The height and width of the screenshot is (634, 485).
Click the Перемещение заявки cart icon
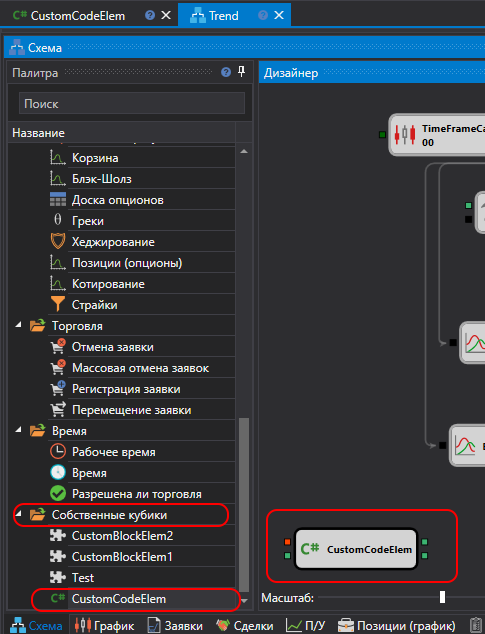58,410
